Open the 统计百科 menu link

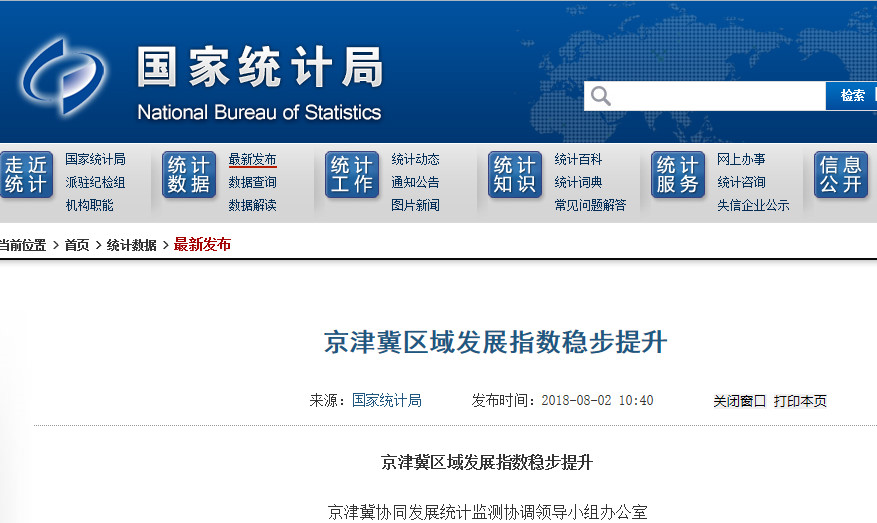pyautogui.click(x=578, y=159)
